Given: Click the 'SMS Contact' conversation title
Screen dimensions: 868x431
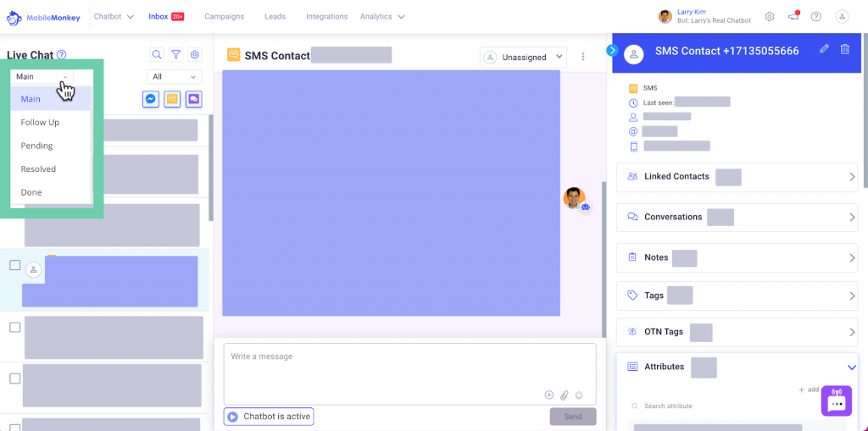Looking at the screenshot, I should [277, 55].
